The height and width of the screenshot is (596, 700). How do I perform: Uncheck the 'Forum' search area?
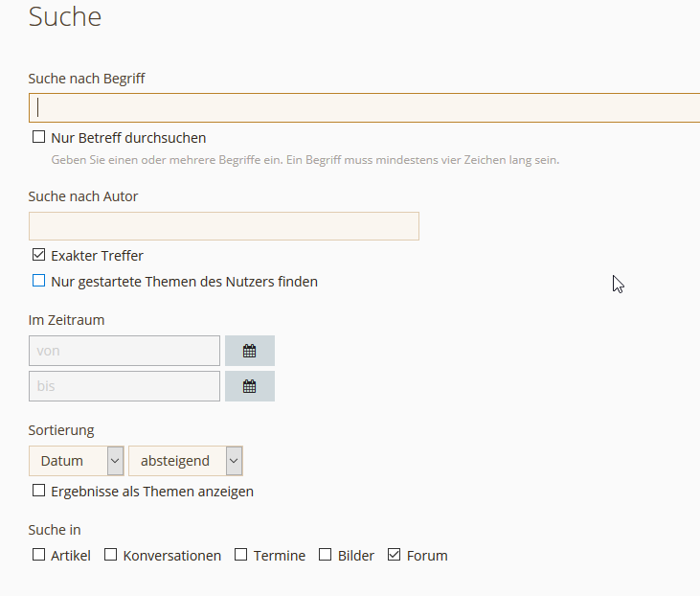[x=395, y=555]
